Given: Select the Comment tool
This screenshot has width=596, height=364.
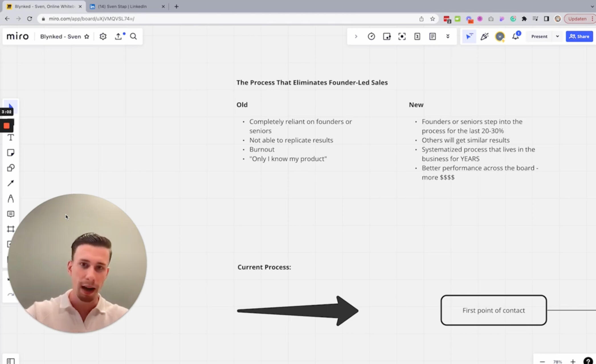Looking at the screenshot, I should 11,214.
